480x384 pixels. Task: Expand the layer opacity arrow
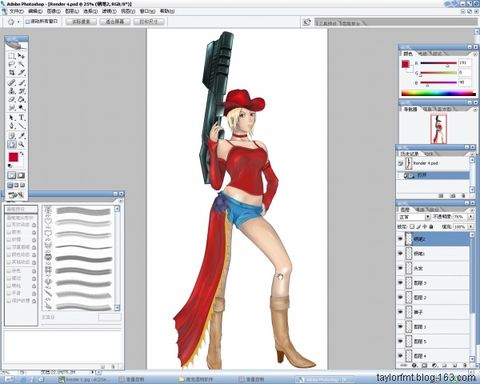coord(470,217)
